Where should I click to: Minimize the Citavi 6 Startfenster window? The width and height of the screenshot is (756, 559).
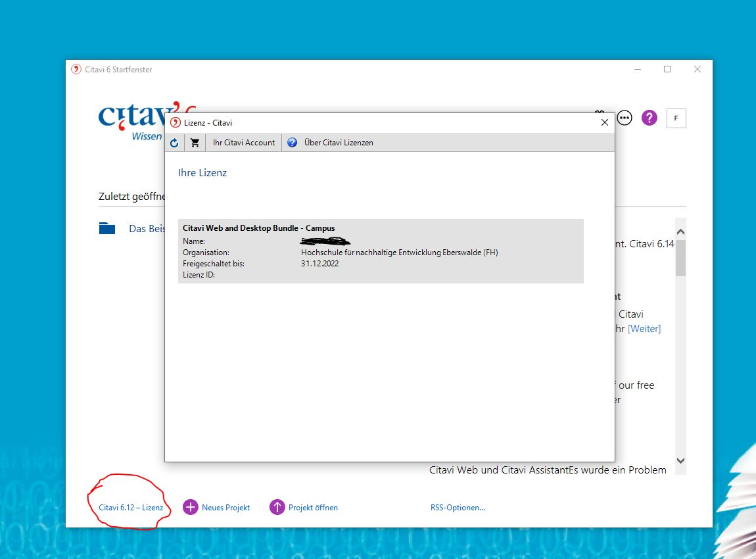pyautogui.click(x=638, y=70)
